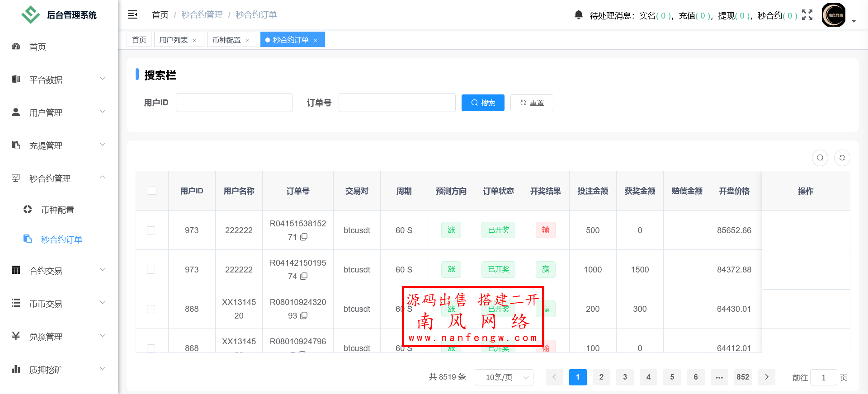Tick the select-all checkbox in table header

click(152, 191)
